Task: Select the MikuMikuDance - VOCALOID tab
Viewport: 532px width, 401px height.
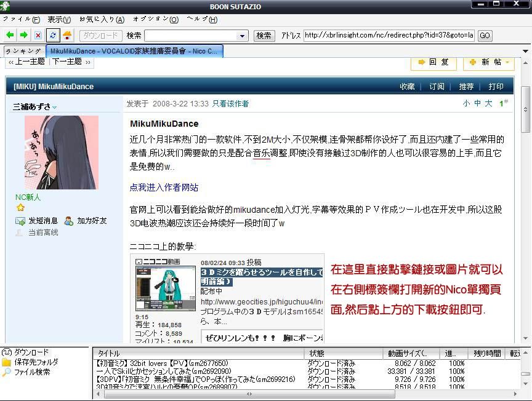Action: coord(134,51)
